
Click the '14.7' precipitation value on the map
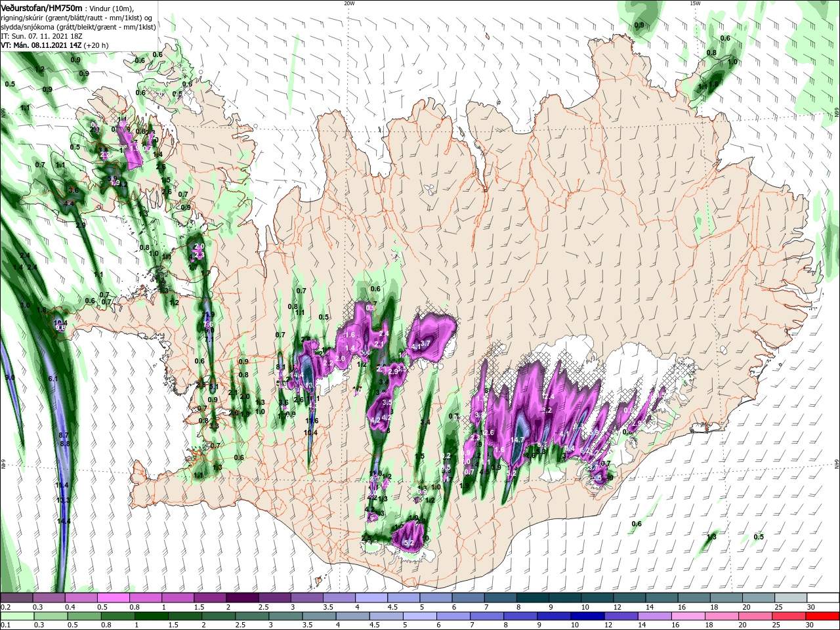click(517, 440)
